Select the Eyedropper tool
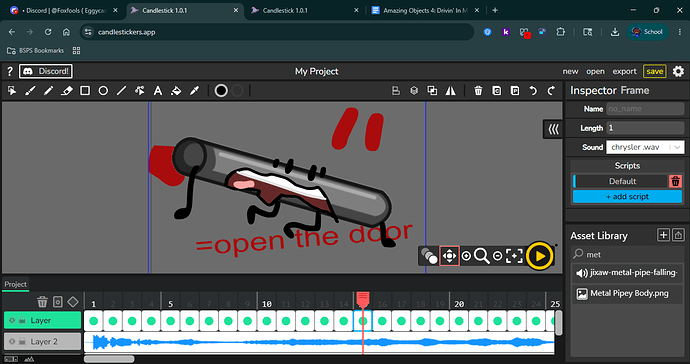This screenshot has height=364, width=690. [x=194, y=91]
